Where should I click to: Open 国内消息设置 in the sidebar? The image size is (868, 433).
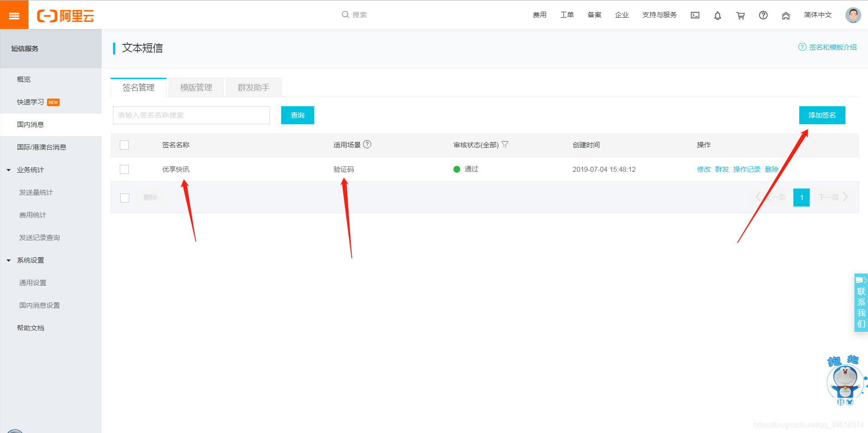click(39, 306)
